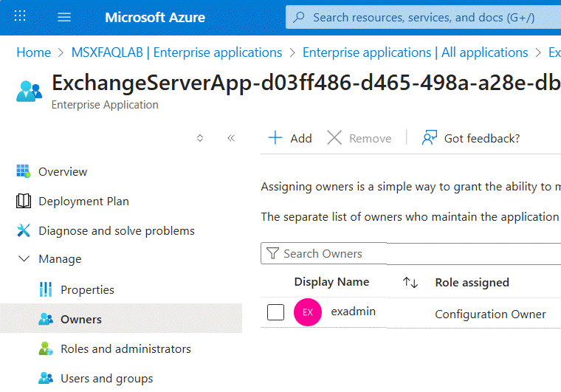Click the search magnifier icon
Image resolution: width=561 pixels, height=392 pixels.
tap(299, 17)
